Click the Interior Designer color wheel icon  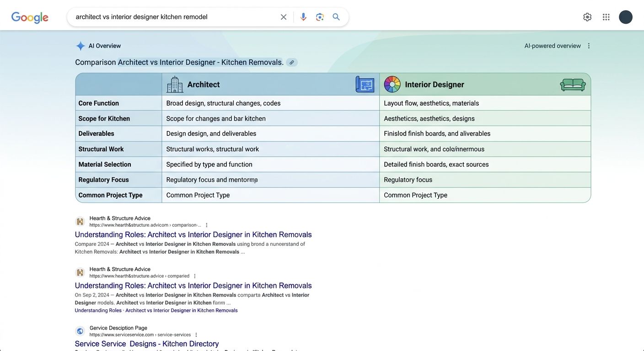[x=392, y=85]
